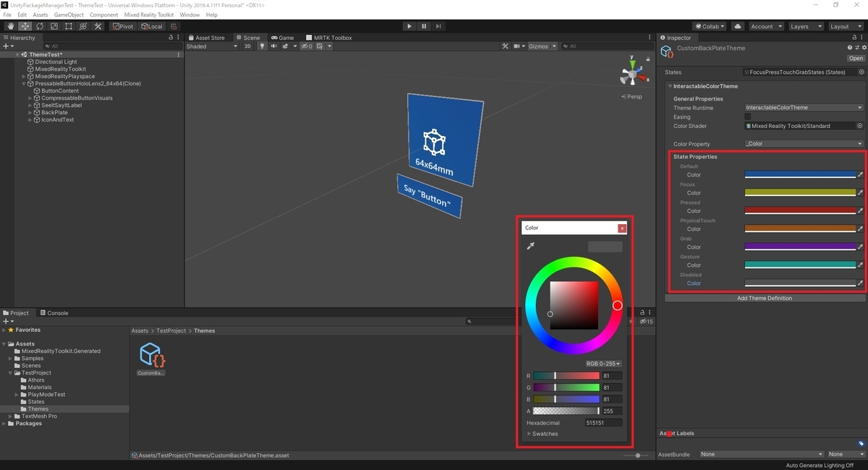Select the Move tool

click(25, 26)
